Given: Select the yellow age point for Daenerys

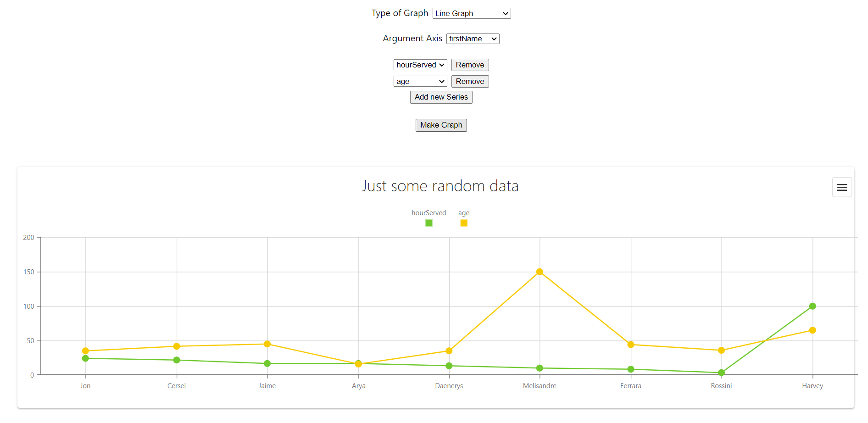Looking at the screenshot, I should tap(449, 351).
